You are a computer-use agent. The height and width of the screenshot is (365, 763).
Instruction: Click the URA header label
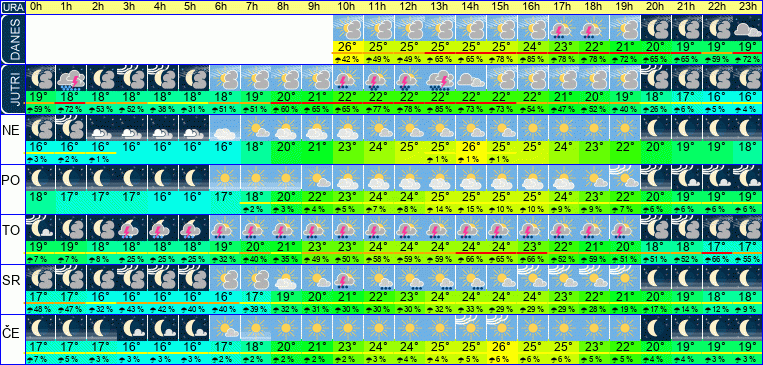(12, 7)
